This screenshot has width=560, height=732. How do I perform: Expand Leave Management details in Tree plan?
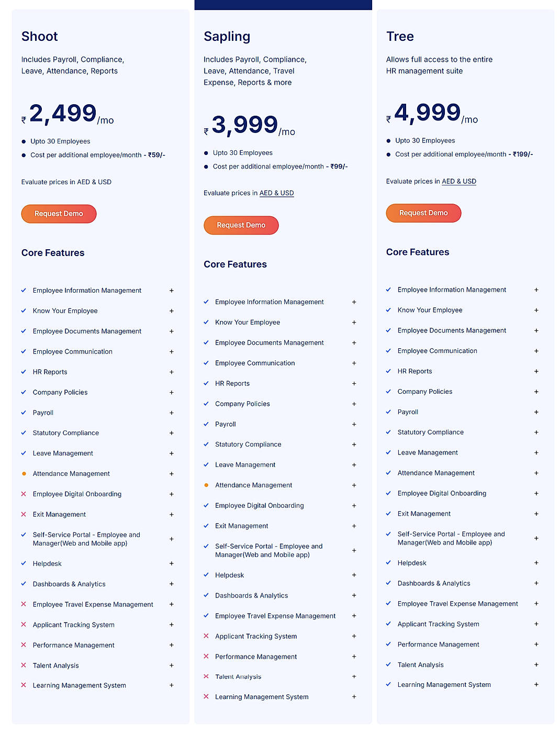(x=536, y=452)
